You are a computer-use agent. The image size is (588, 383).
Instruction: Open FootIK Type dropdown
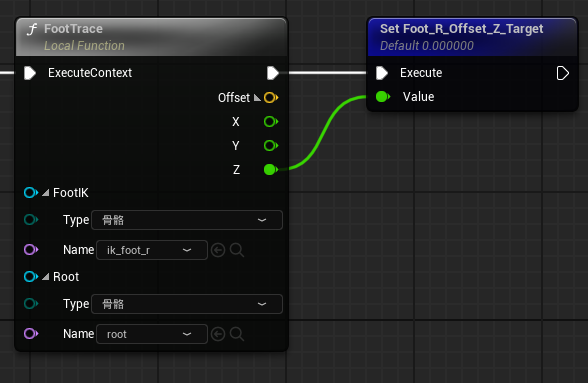187,220
